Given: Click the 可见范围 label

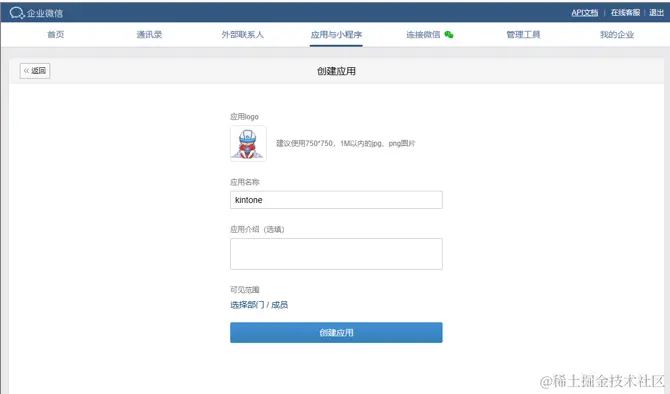Looking at the screenshot, I should tap(245, 290).
